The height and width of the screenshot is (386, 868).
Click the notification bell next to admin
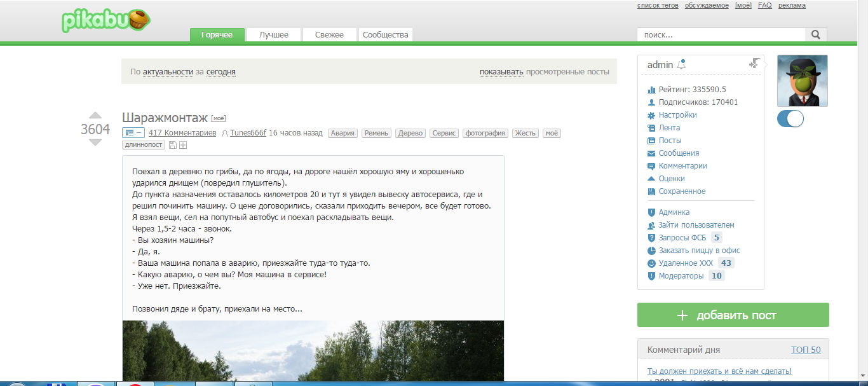(x=681, y=65)
